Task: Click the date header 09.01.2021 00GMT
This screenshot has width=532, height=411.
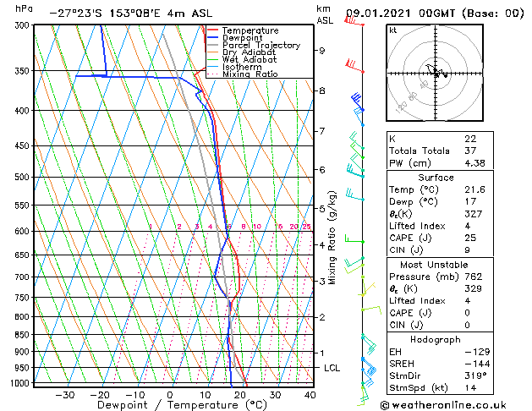Action: pyautogui.click(x=400, y=14)
